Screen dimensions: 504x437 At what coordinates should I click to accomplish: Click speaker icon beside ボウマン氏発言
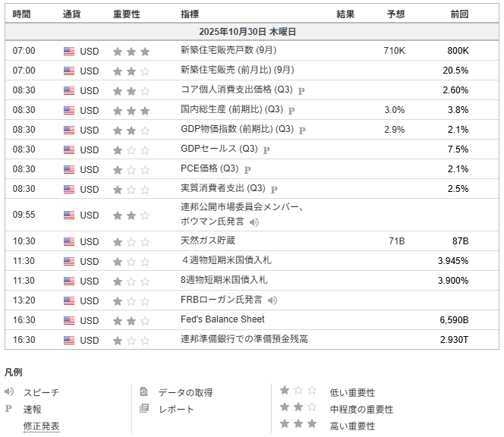tap(254, 222)
